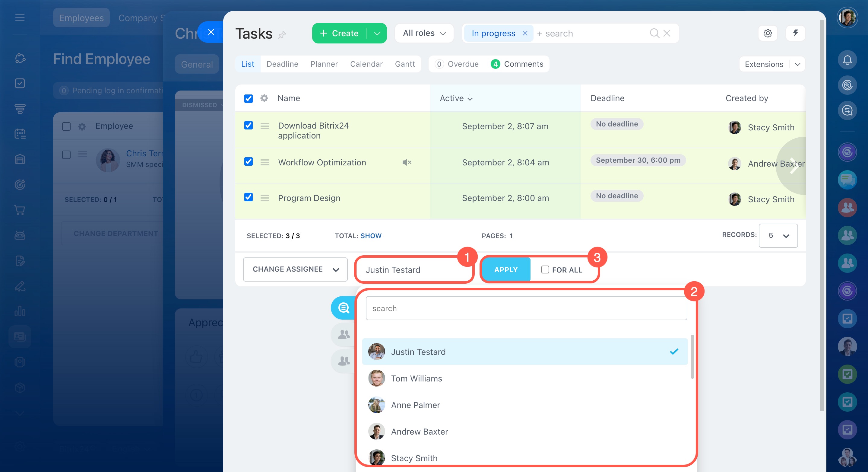Click the notifications bell icon
Image resolution: width=868 pixels, height=472 pixels.
point(847,60)
